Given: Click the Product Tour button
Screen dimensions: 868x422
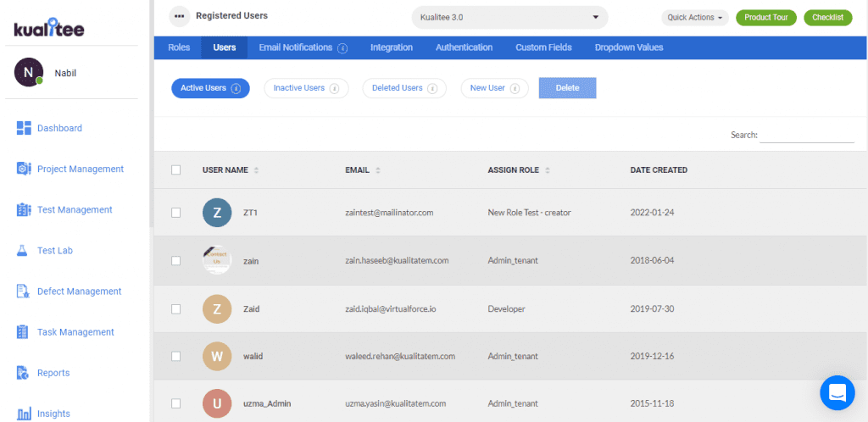Looking at the screenshot, I should [x=766, y=17].
